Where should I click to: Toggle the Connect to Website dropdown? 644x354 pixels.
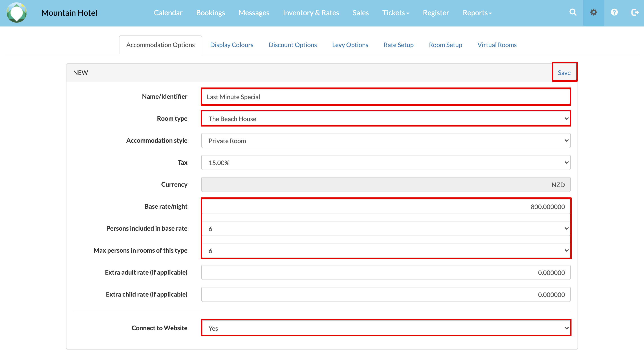coord(386,328)
